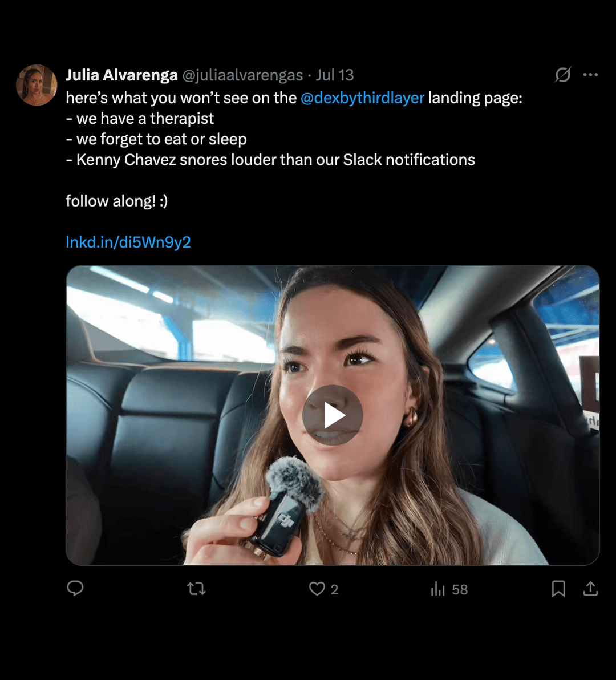Open view analytics bar chart icon
This screenshot has height=680, width=616.
[437, 589]
